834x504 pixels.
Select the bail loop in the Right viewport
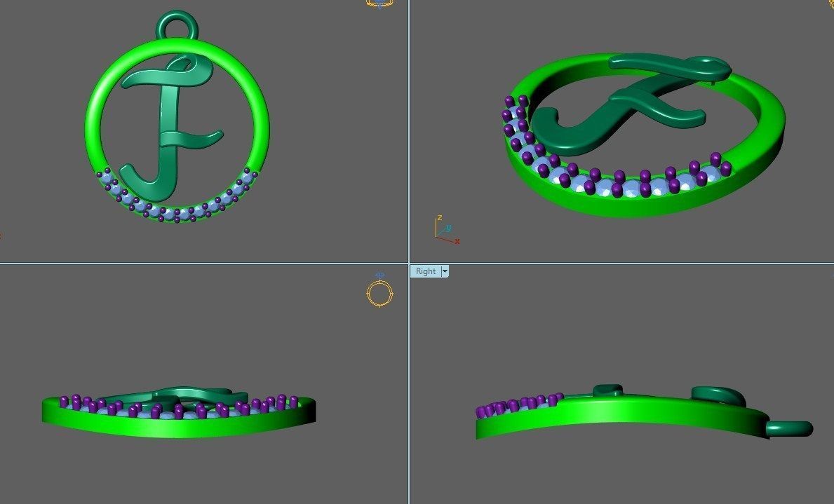click(789, 428)
